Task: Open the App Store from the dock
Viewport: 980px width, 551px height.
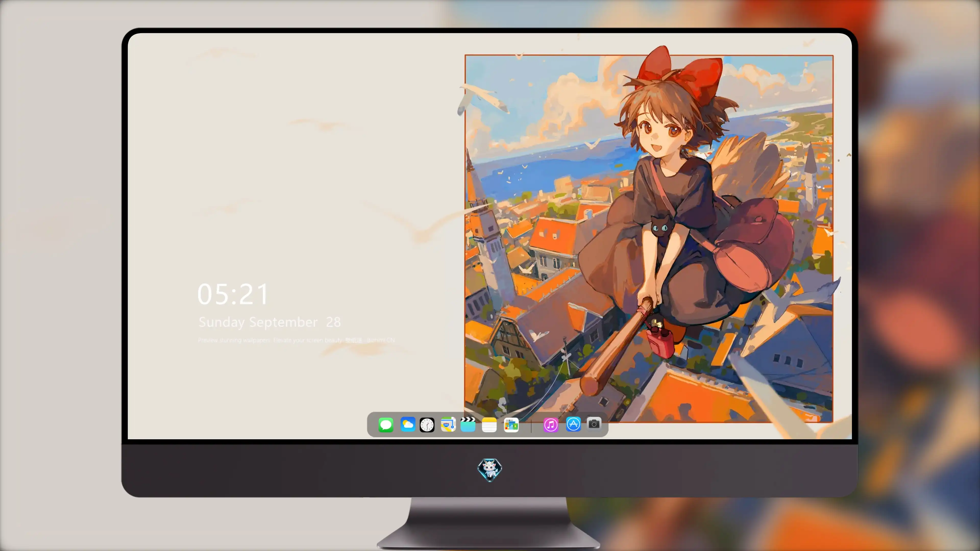Action: [x=573, y=424]
